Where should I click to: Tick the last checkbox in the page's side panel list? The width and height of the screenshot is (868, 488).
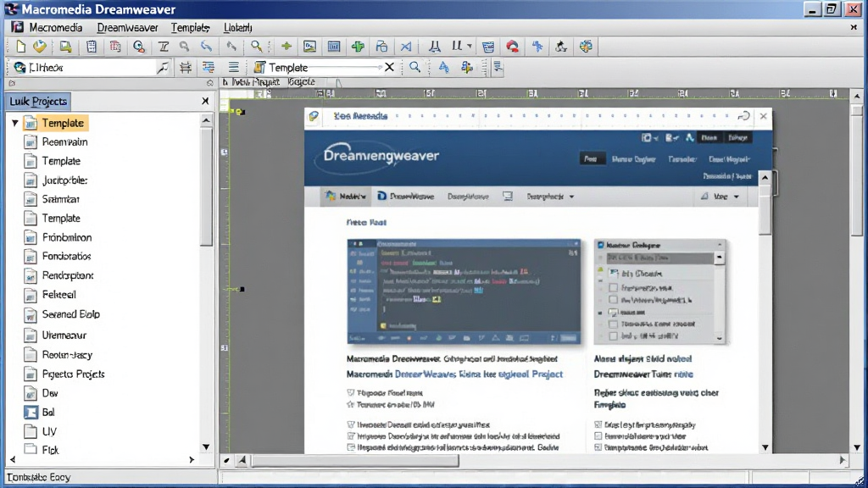tap(614, 335)
